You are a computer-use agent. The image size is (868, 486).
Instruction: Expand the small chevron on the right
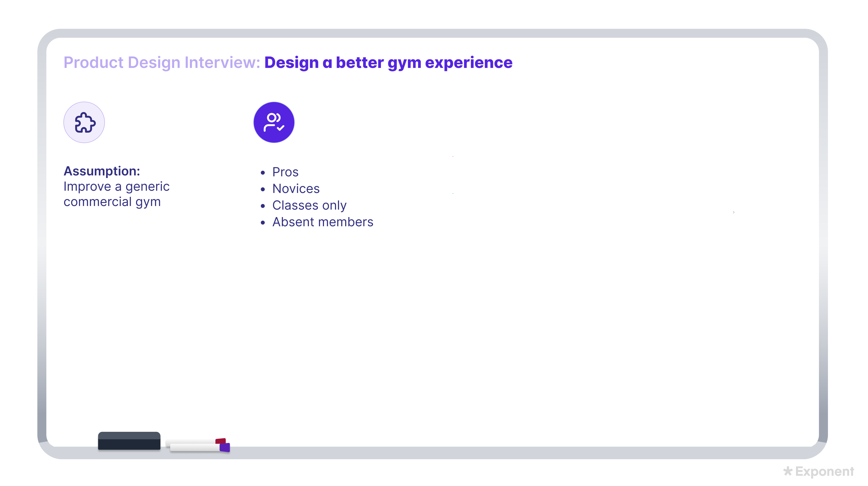pyautogui.click(x=734, y=212)
